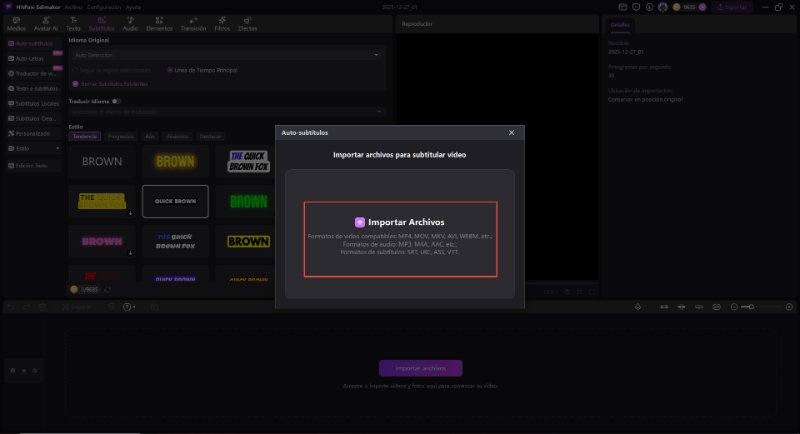Toggle Borrar Subtítulos Existentes checkbox

(x=73, y=83)
